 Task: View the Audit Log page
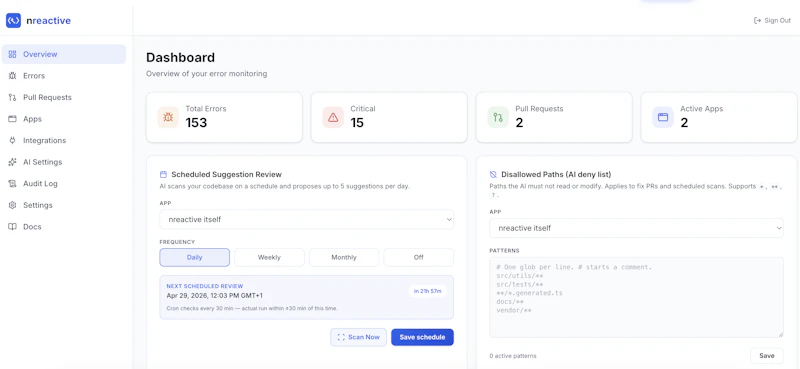(64, 184)
